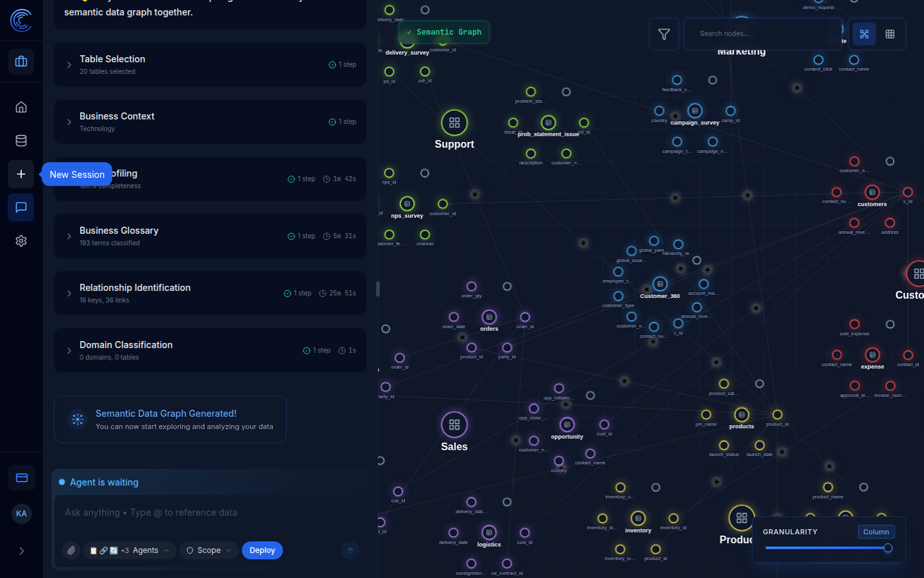Select the orders table node
This screenshot has height=578, width=924.
click(489, 317)
